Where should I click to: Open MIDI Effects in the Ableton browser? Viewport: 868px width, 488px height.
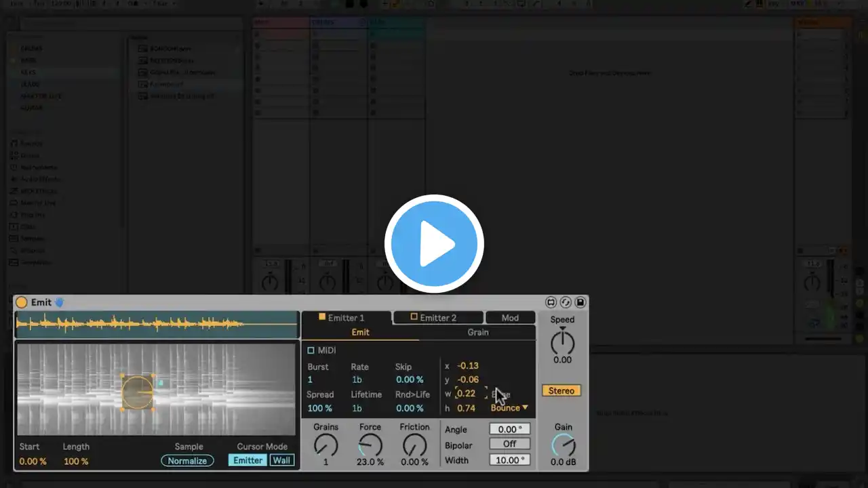pyautogui.click(x=39, y=191)
